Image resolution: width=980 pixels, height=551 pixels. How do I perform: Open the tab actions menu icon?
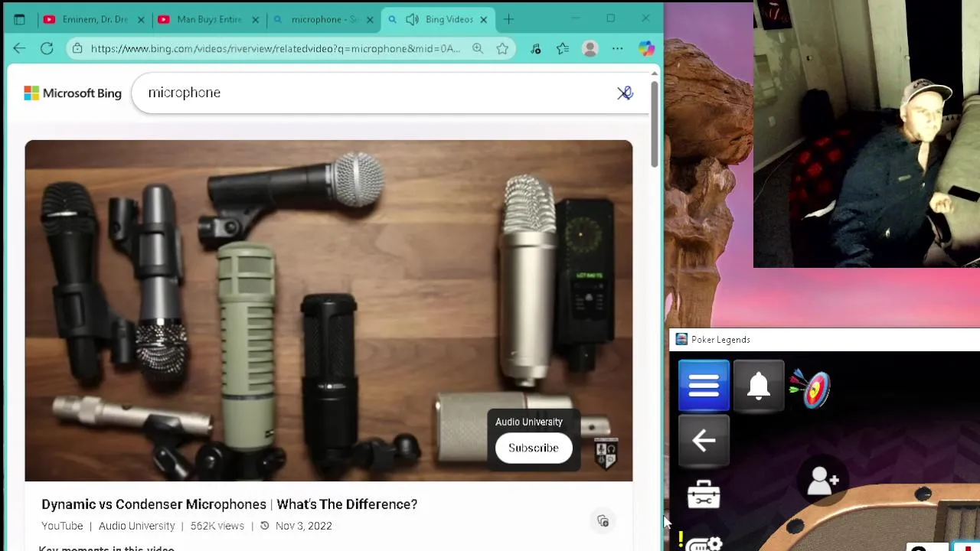pos(19,19)
